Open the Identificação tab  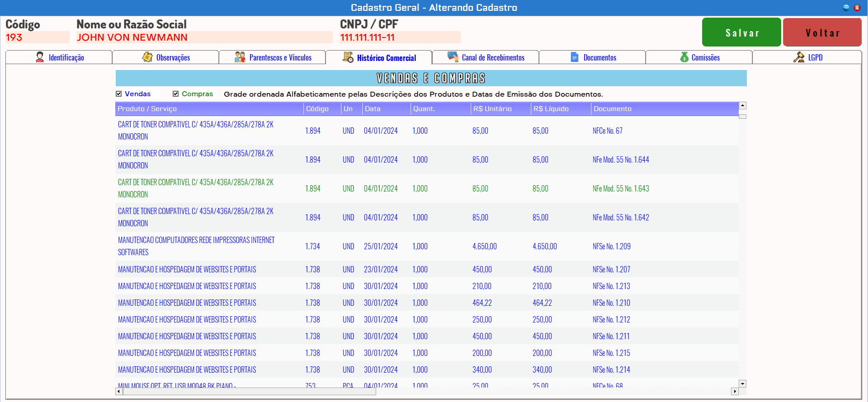(59, 57)
